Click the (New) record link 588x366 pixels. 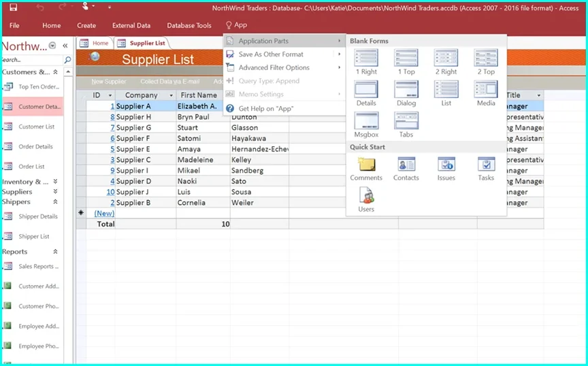[x=104, y=213]
